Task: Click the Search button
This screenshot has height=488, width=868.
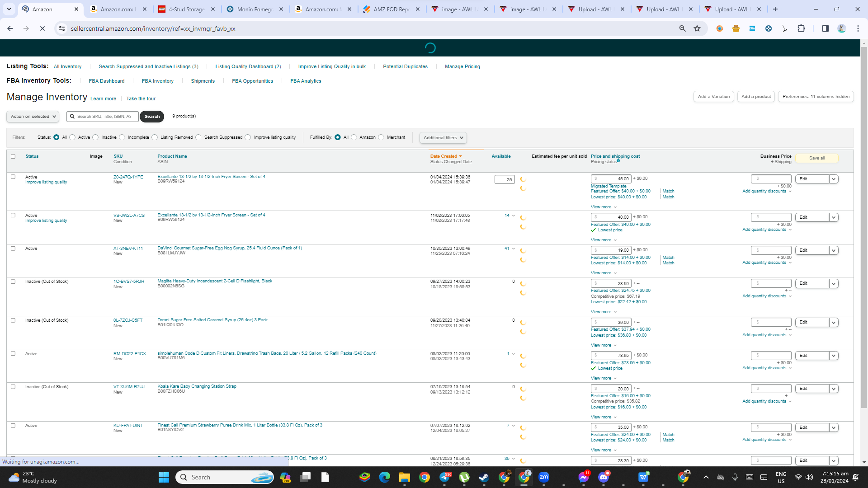Action: (x=152, y=117)
